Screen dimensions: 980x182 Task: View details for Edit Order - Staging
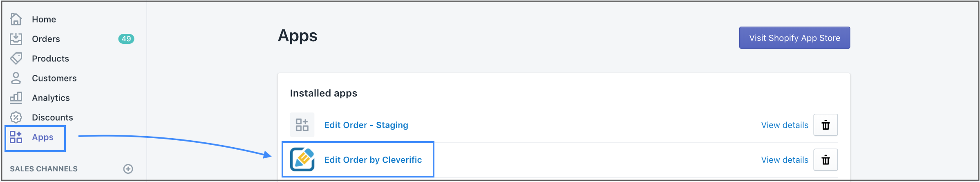pyautogui.click(x=785, y=125)
